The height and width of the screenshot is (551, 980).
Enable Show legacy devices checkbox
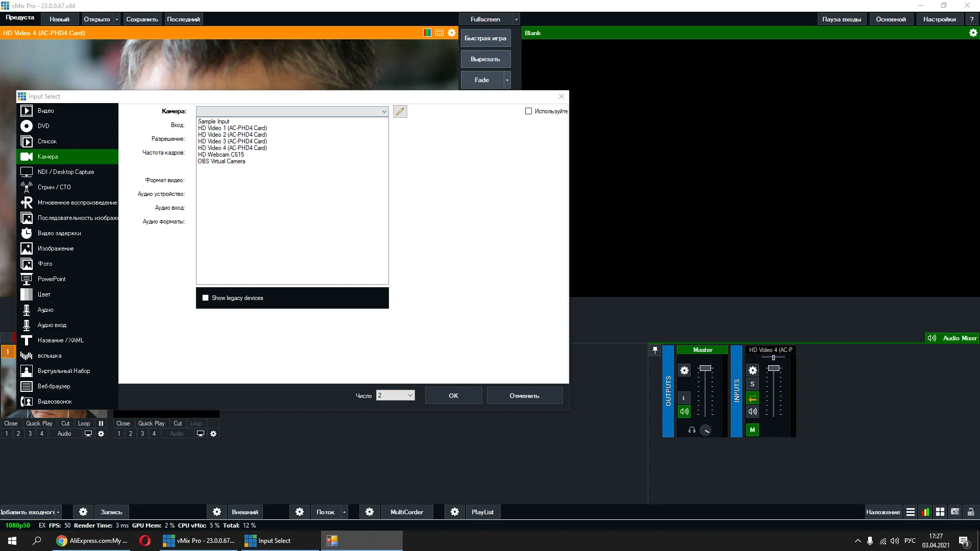[x=206, y=298]
